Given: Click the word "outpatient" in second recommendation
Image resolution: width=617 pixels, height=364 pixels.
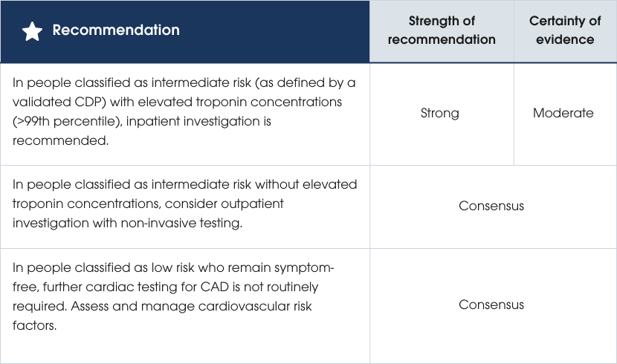Looking at the screenshot, I should 253,204.
